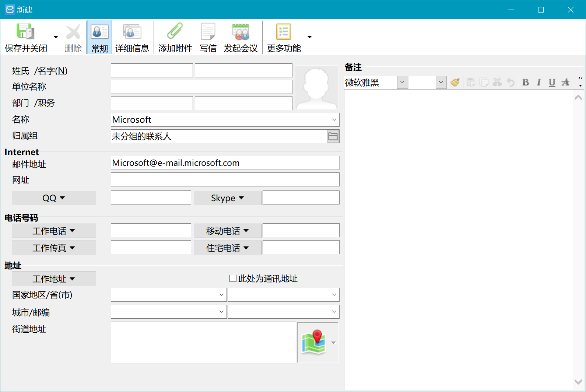Click the 邮件地址 email address field

(225, 163)
